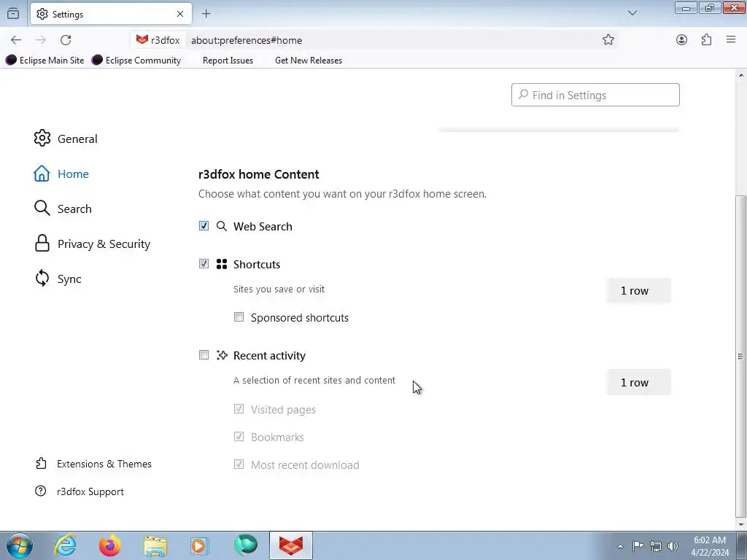Click the r3dfox home Content heading
747x560 pixels.
point(259,174)
